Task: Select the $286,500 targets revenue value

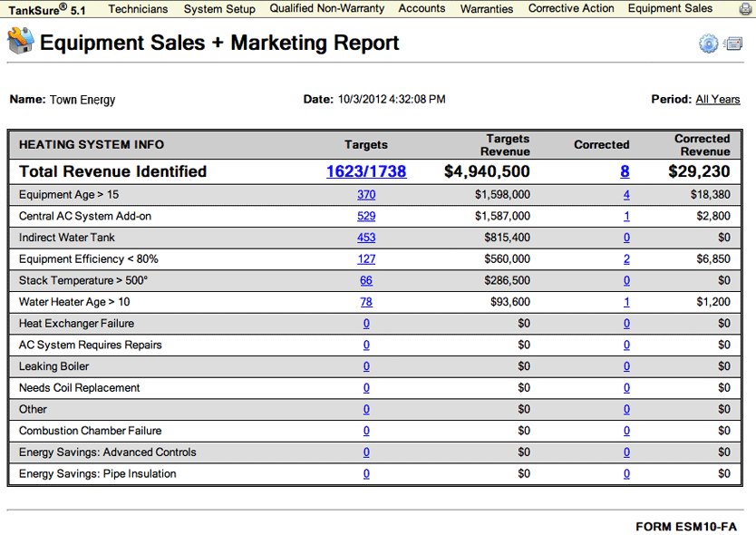Action: pos(508,280)
